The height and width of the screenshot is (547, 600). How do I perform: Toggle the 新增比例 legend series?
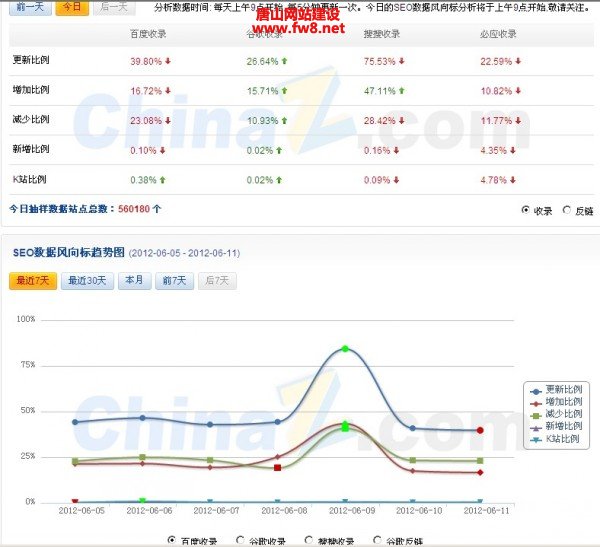pos(556,426)
